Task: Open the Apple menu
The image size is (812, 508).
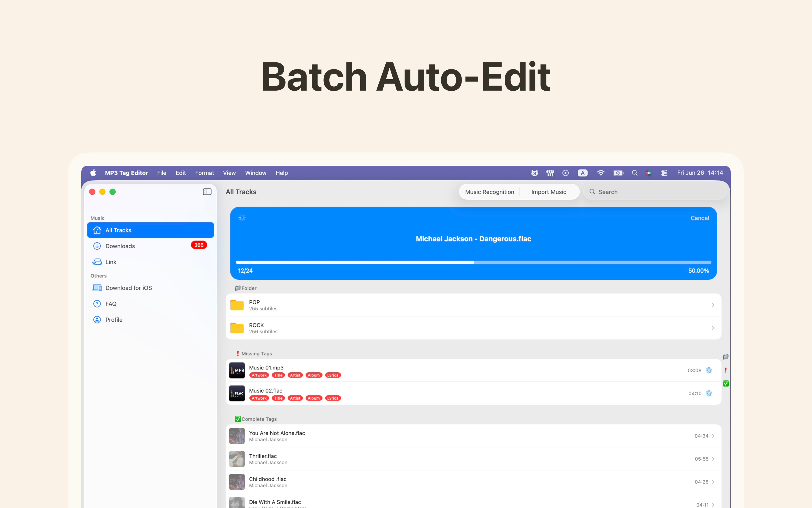Action: coord(93,173)
